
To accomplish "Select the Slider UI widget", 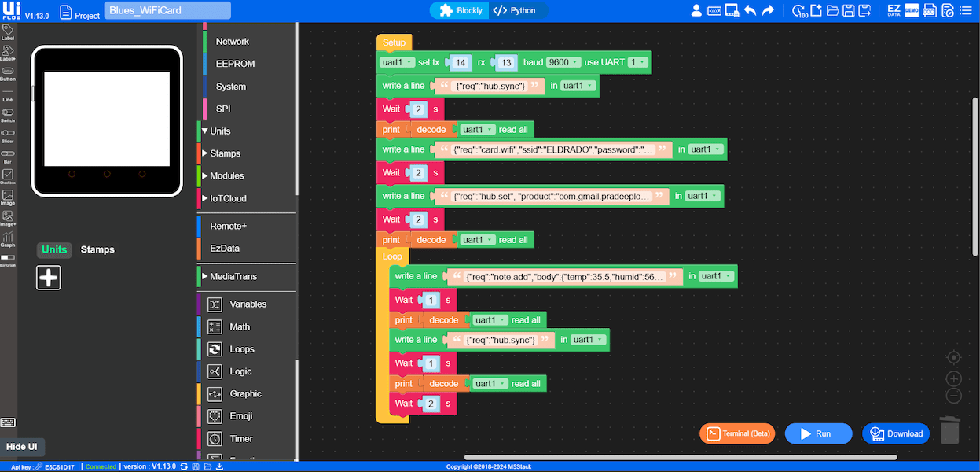I will pyautogui.click(x=8, y=135).
